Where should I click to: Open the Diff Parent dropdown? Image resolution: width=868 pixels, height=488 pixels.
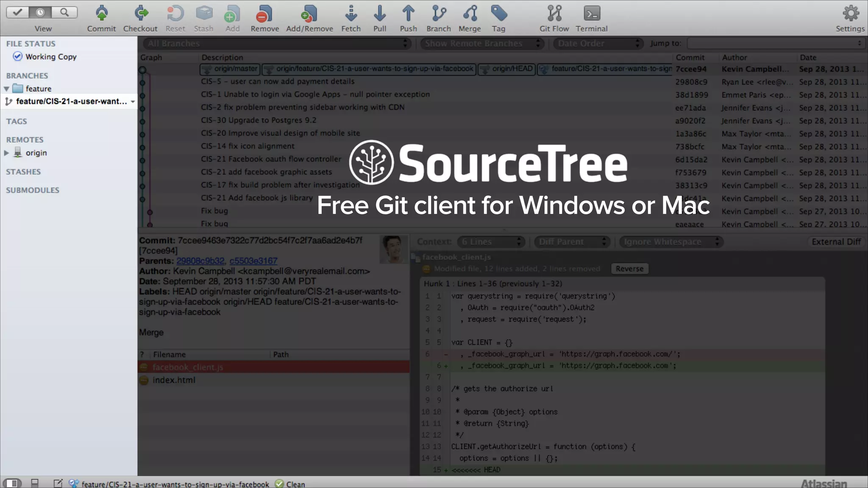(572, 242)
